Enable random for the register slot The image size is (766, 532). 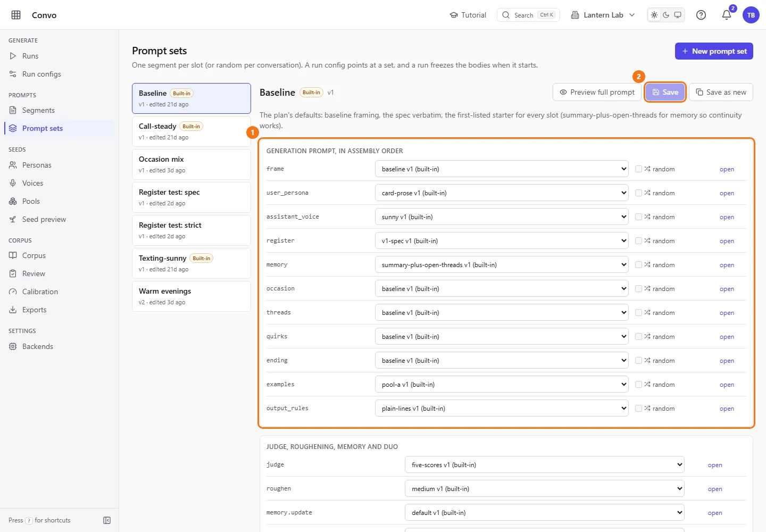click(638, 241)
